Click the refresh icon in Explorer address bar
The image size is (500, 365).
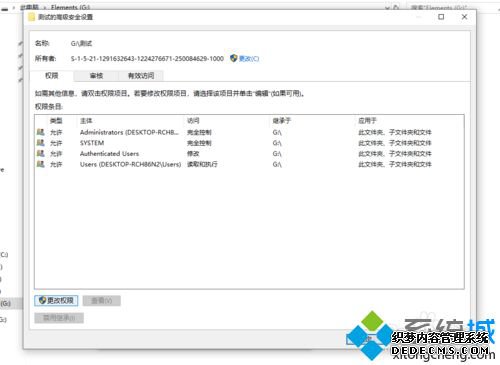(396, 7)
